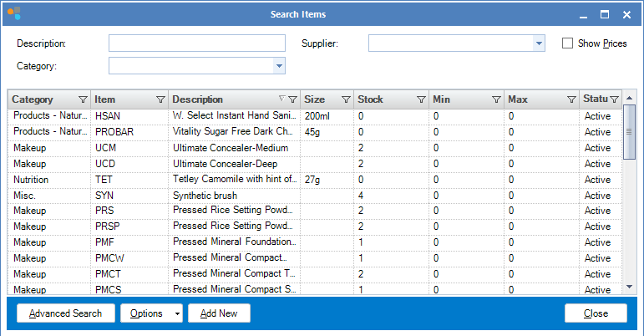Image resolution: width=644 pixels, height=336 pixels.
Task: Expand the Supplier dropdown list
Action: click(x=539, y=43)
